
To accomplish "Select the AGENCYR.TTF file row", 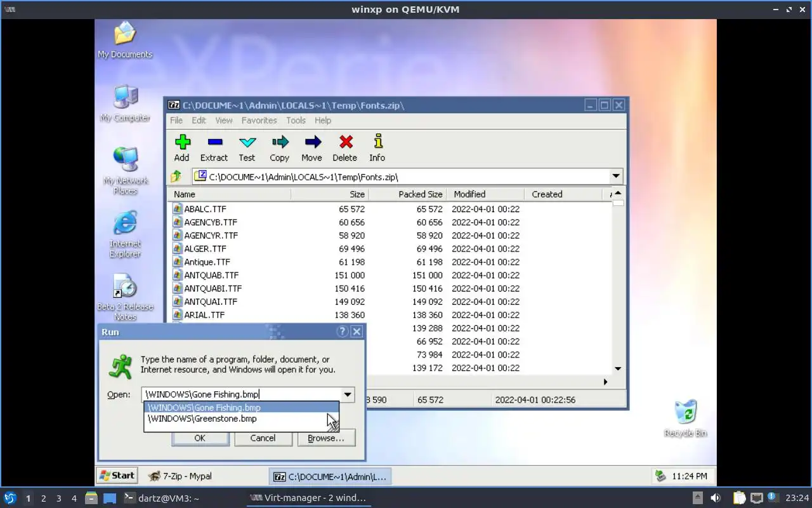I will 390,236.
